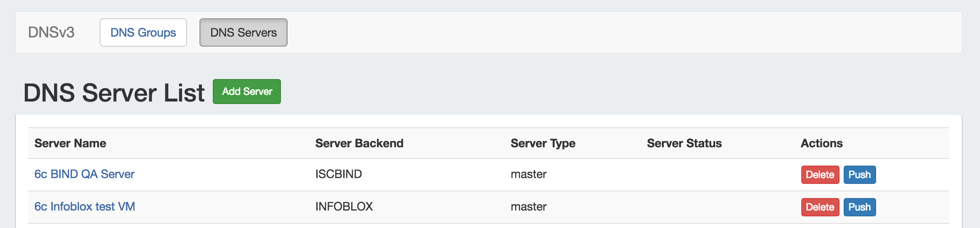This screenshot has width=980, height=228.
Task: Click the ISCBIND backend cell
Action: (338, 174)
